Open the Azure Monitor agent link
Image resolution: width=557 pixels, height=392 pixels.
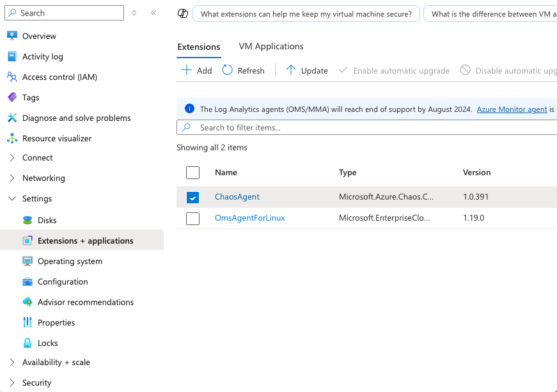(x=512, y=109)
